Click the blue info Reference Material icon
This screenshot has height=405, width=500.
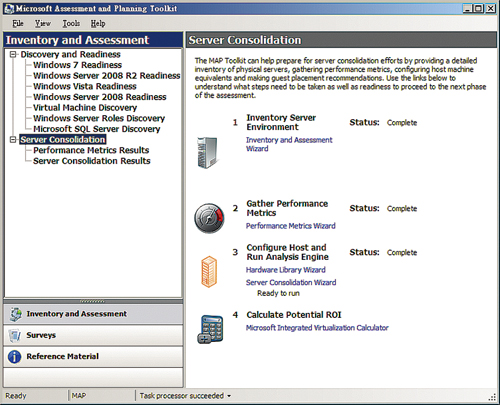click(15, 357)
